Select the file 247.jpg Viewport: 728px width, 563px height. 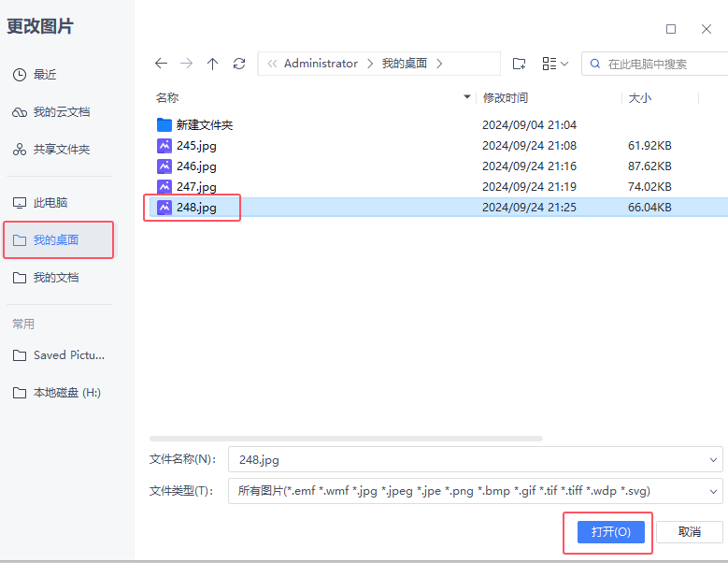point(438,187)
